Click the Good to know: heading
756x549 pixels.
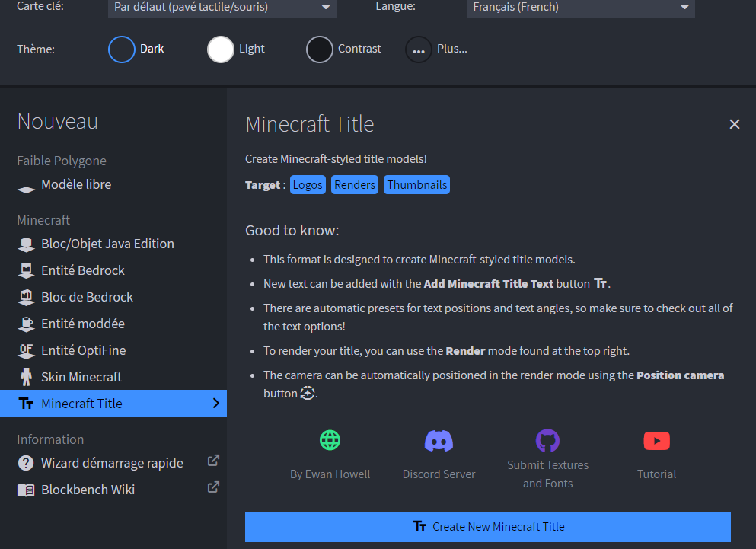tap(292, 231)
